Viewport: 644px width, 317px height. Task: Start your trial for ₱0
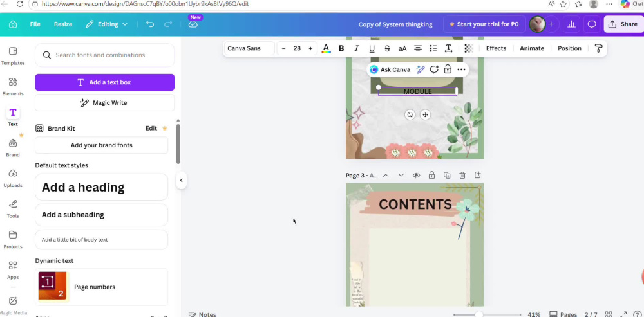coord(484,24)
